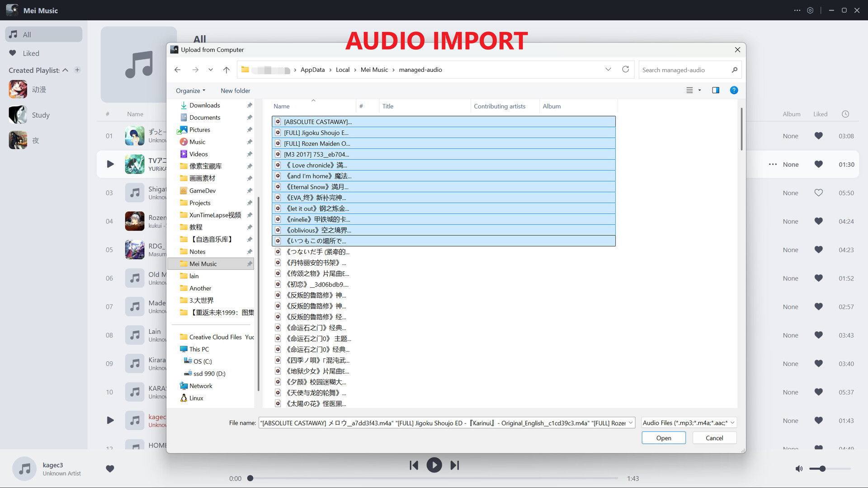Unlike the track with duration 01:52
This screenshot has height=488, width=868.
click(x=819, y=278)
